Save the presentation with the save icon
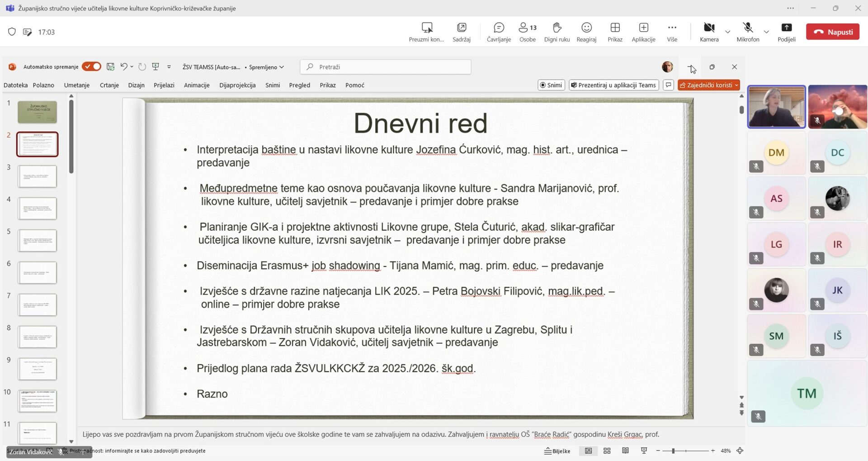The height and width of the screenshot is (461, 868). (110, 67)
